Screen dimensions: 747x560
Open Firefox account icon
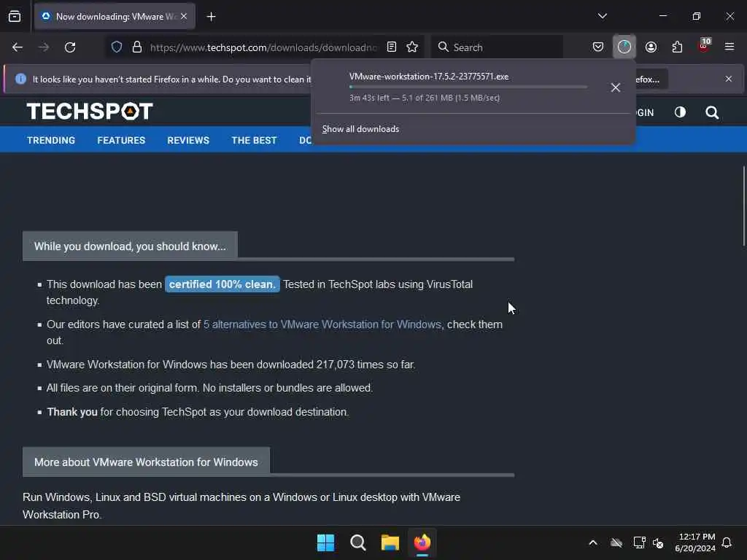pyautogui.click(x=651, y=47)
